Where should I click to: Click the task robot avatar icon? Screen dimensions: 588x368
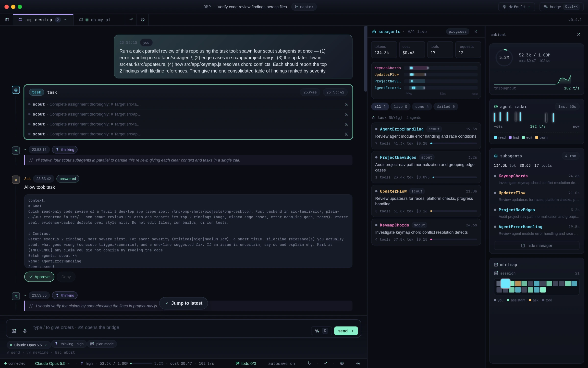pyautogui.click(x=16, y=90)
